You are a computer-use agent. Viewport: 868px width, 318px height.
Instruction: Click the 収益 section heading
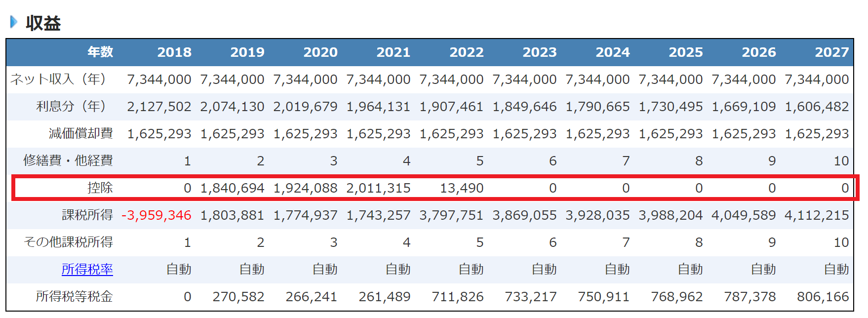tap(43, 23)
